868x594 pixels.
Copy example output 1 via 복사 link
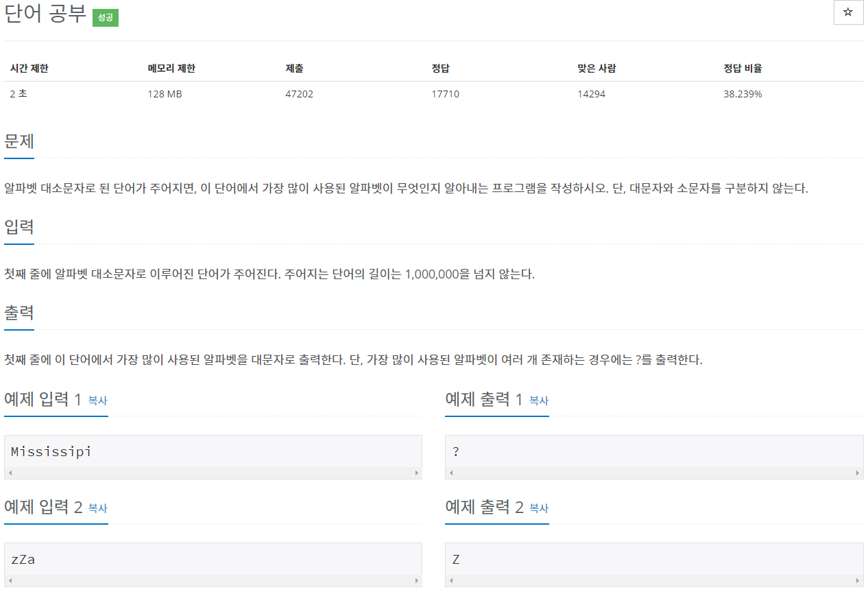(x=539, y=401)
